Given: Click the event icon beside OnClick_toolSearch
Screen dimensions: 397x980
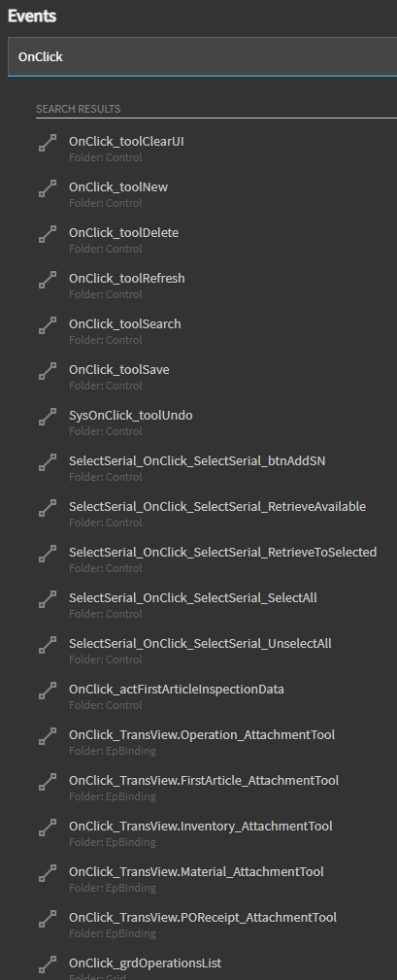Looking at the screenshot, I should (48, 325).
